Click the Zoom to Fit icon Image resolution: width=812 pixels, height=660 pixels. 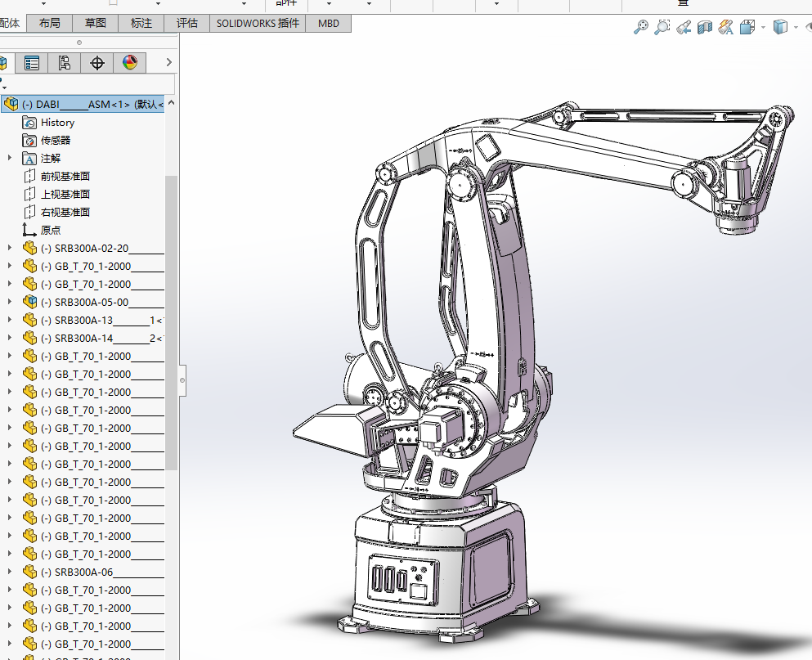pos(641,27)
